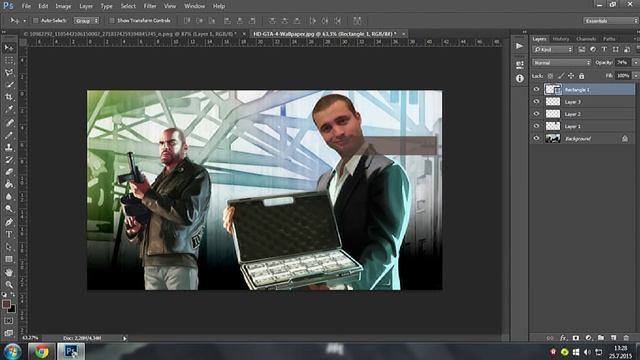Click the foreground color swatch
This screenshot has width=640, height=360.
click(x=6, y=304)
